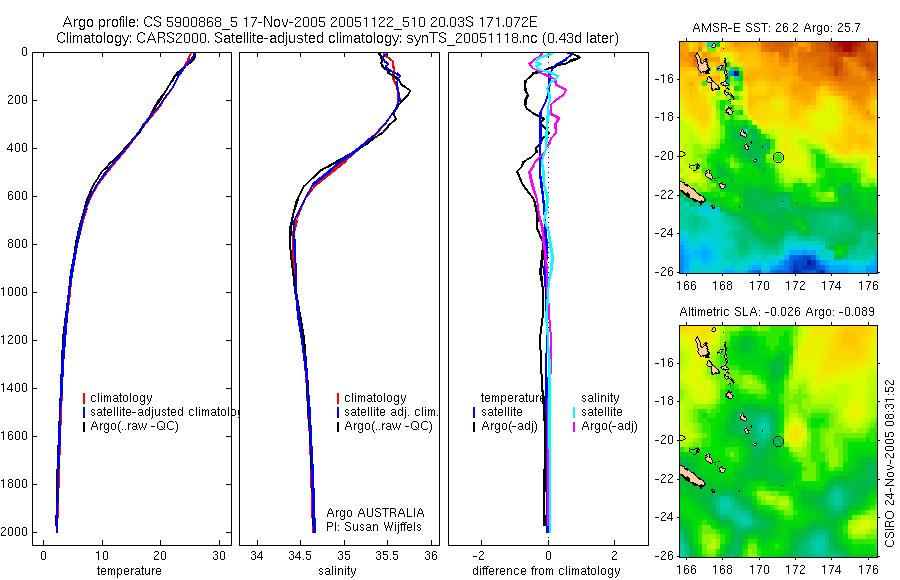This screenshot has width=900, height=580.
Task: Click the Argo float circle on SST map
Action: tap(778, 157)
